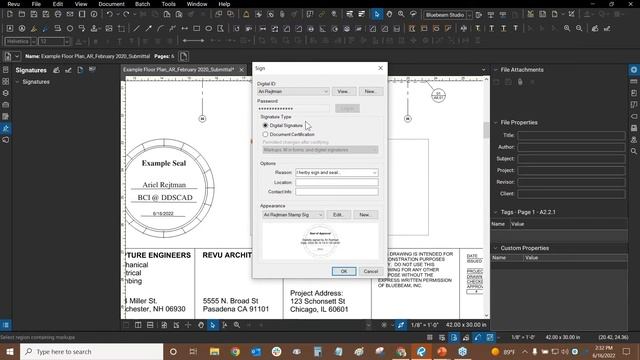Click the Zoom In magnifier in the second toolbar row
Screen dimensions: 640x360
pos(567,29)
